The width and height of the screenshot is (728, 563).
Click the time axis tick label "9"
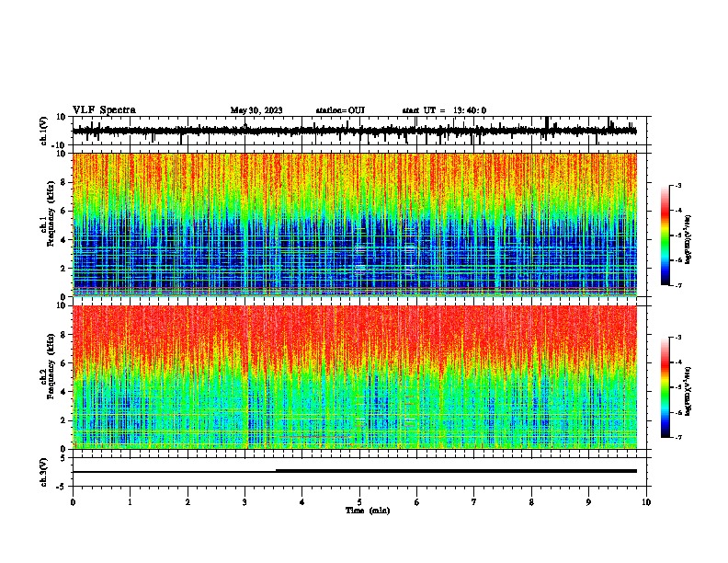[588, 502]
